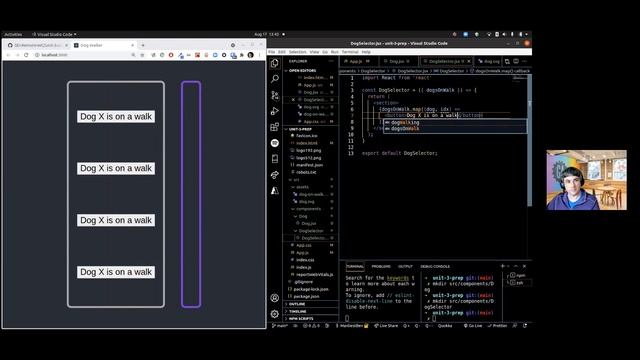Switch to the PROBLEMS panel tab

coord(381,266)
